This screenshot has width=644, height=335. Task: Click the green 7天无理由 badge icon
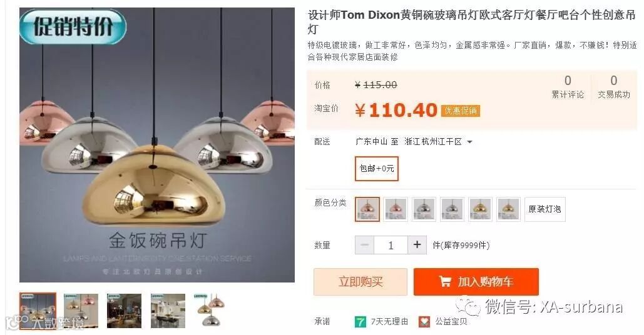coord(360,321)
